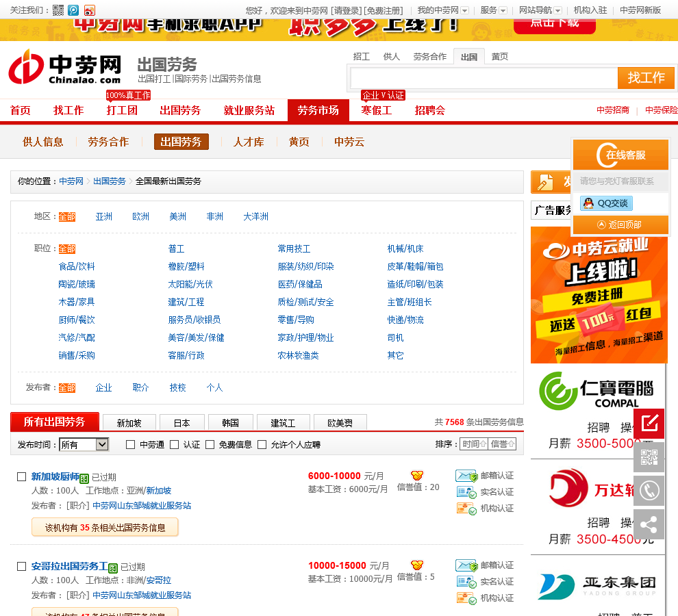
Task: Open the red feedback edit icon
Action: coord(649,423)
